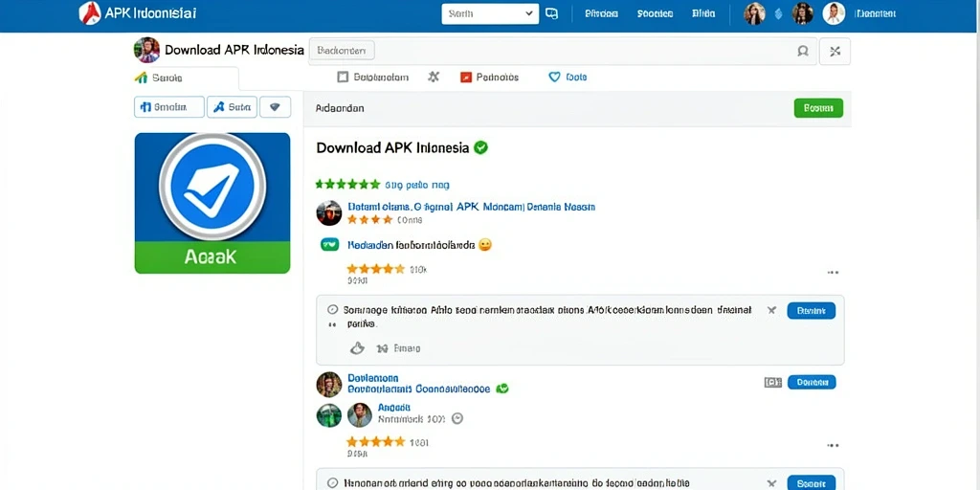
Task: Click the green five-star overall rating
Action: point(347,185)
